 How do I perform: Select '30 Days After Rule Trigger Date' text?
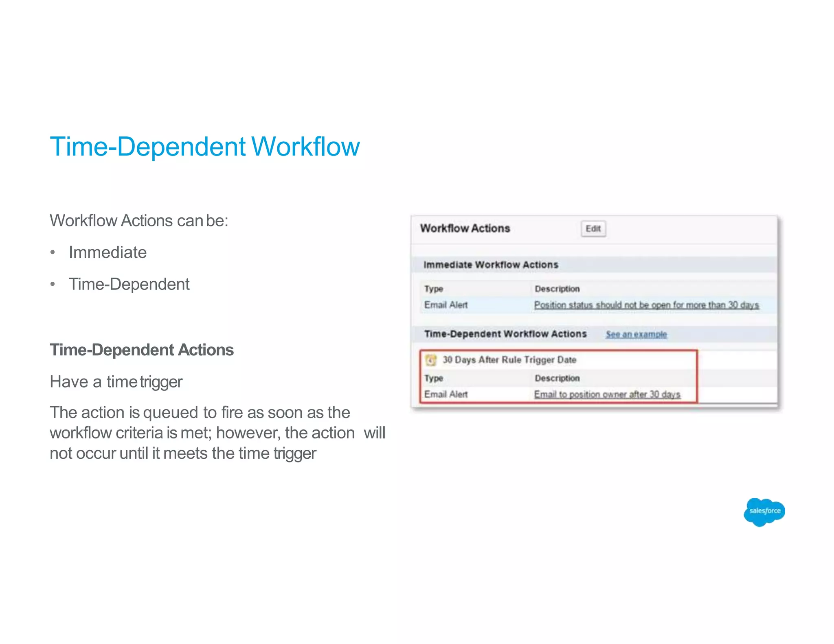pos(509,360)
